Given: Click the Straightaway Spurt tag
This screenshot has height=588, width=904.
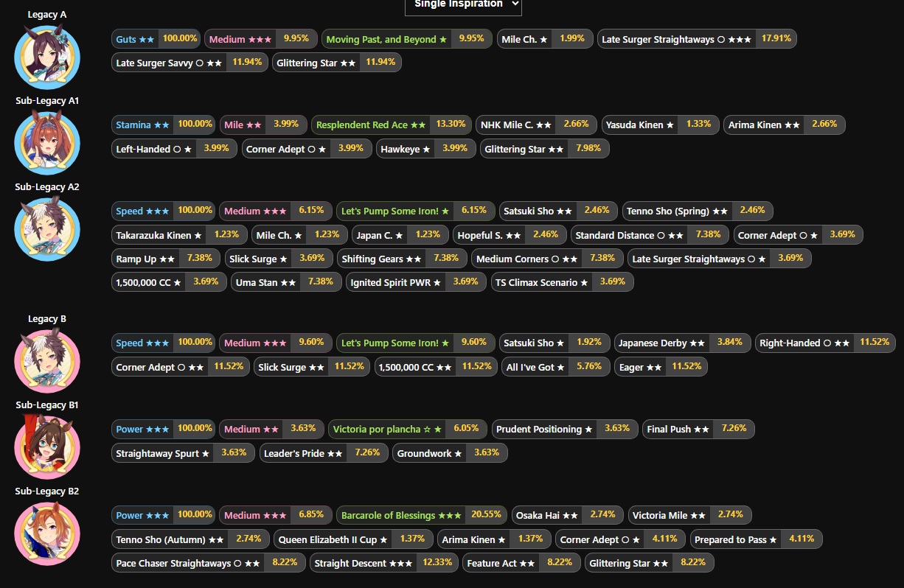Looking at the screenshot, I should [x=184, y=452].
